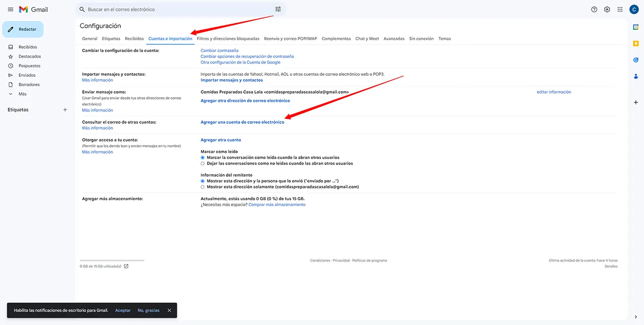The width and height of the screenshot is (644, 325).
Task: Create new label with plus icon
Action: [65, 109]
